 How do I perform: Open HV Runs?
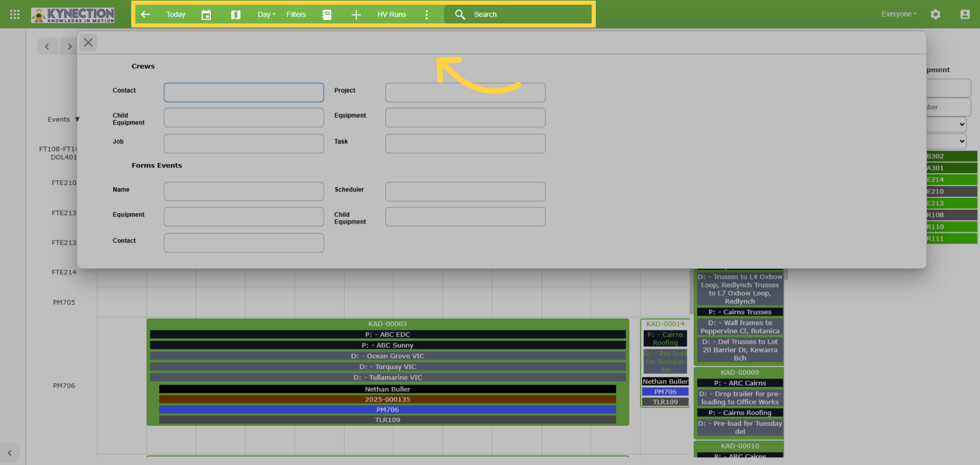tap(392, 14)
